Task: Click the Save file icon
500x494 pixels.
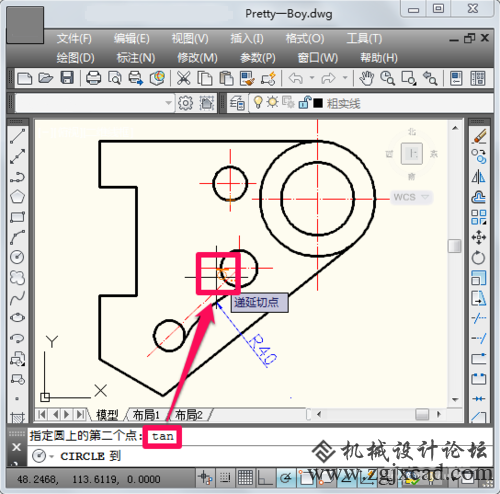Action: pyautogui.click(x=67, y=78)
